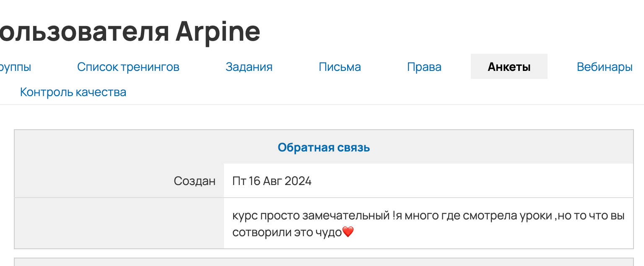Switch to the Контроль качества tab
The height and width of the screenshot is (266, 644).
tap(73, 92)
